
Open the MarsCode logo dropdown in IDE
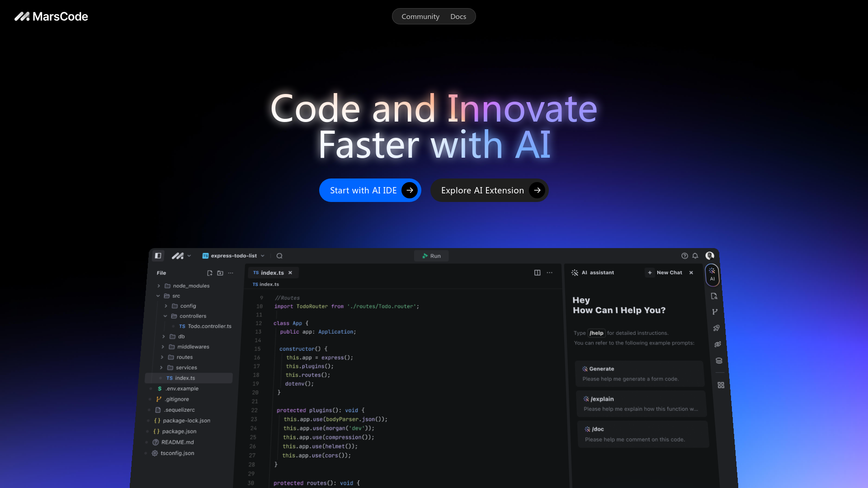(181, 256)
